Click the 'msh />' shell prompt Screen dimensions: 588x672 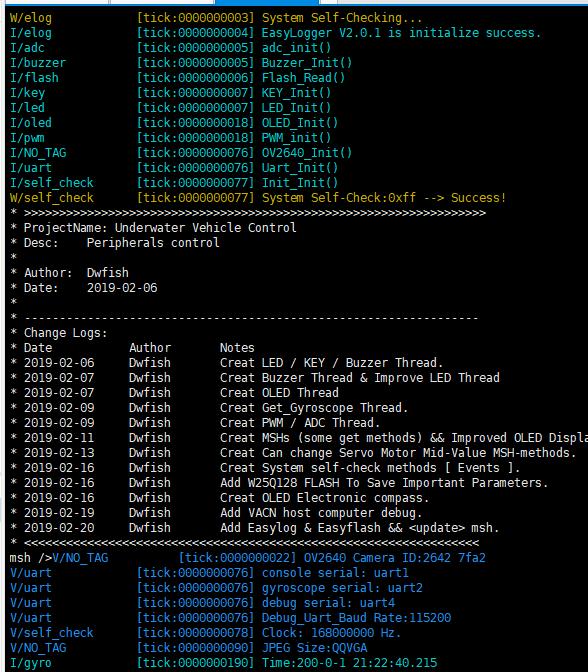coord(30,558)
